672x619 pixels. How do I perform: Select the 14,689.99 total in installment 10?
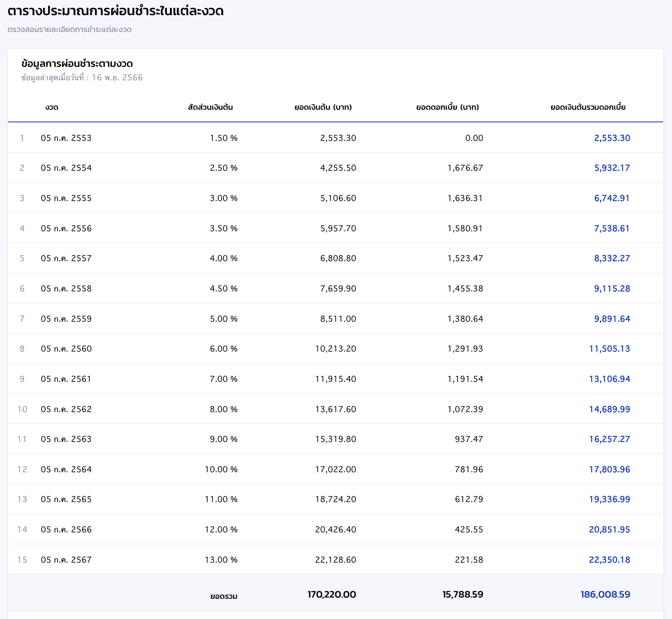(609, 409)
